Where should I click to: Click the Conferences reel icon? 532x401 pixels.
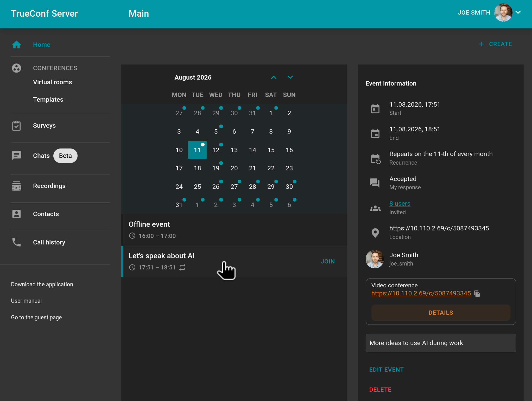[16, 68]
